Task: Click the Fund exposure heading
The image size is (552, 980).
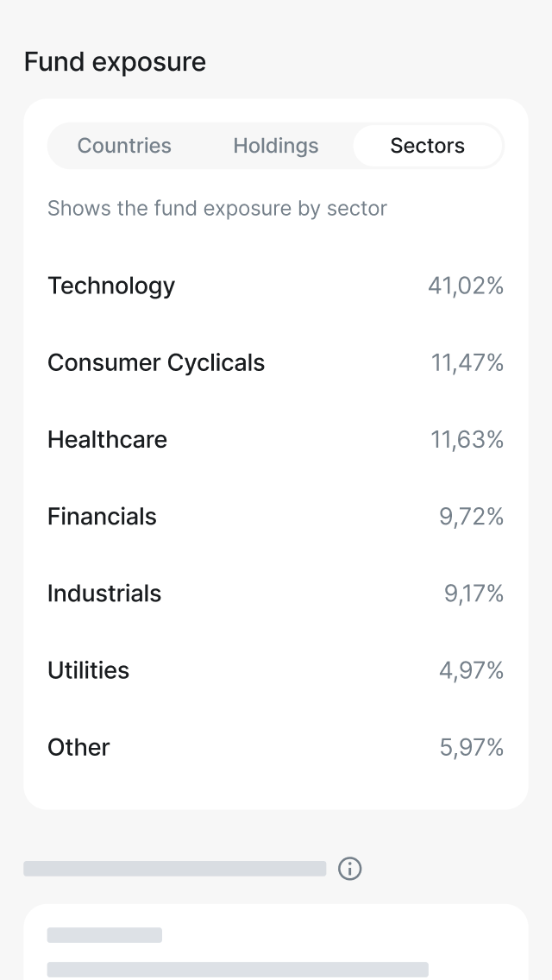Action: click(x=115, y=61)
